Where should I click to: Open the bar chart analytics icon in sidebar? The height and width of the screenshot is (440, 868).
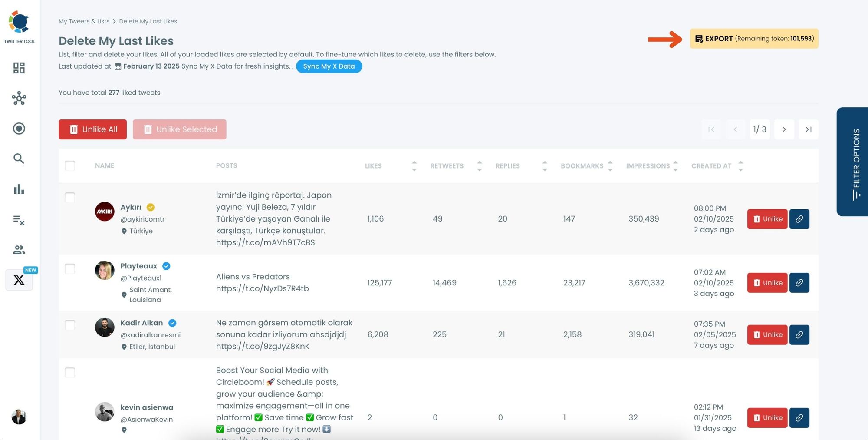[x=19, y=189]
